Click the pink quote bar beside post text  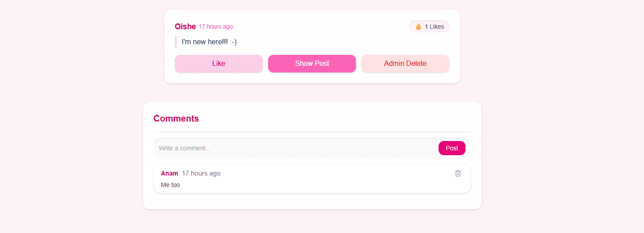(176, 42)
